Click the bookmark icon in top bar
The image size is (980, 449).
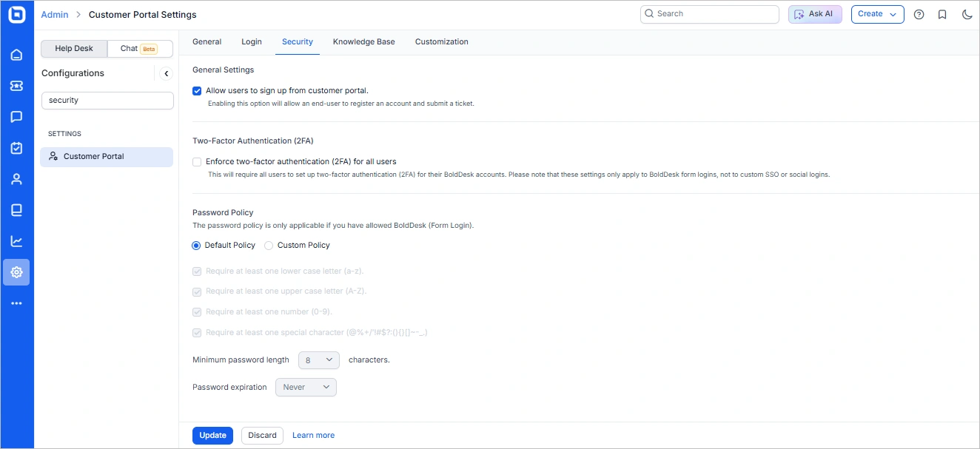click(x=942, y=14)
